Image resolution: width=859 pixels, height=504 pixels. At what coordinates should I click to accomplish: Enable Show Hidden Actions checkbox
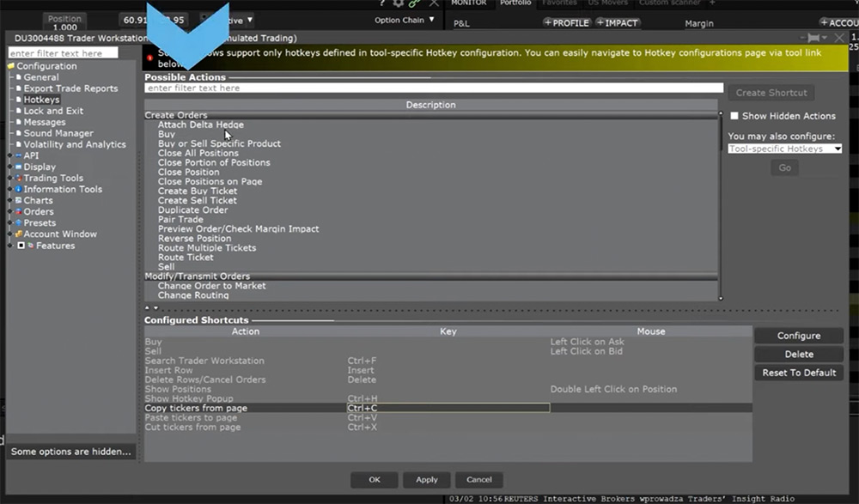click(734, 116)
